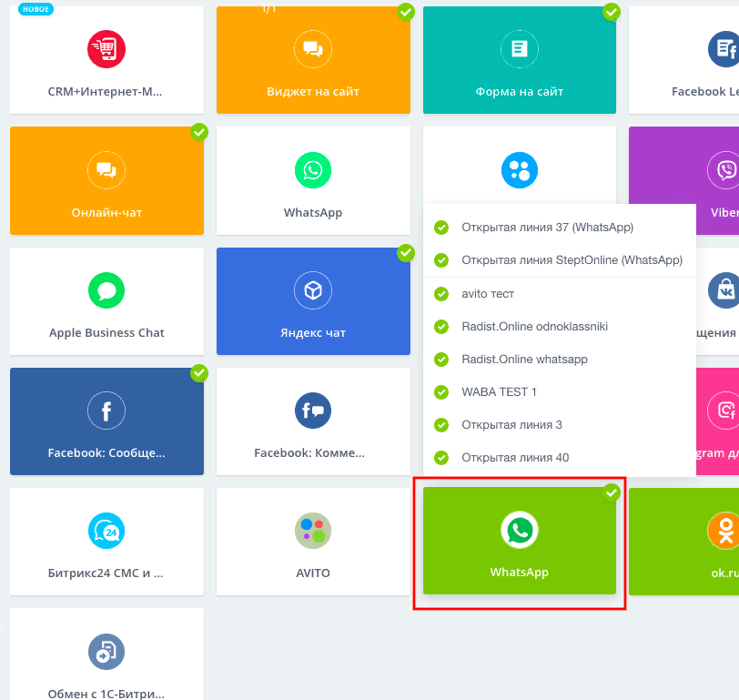
Task: Click the Онлайн-чат chat icon
Action: point(106,170)
